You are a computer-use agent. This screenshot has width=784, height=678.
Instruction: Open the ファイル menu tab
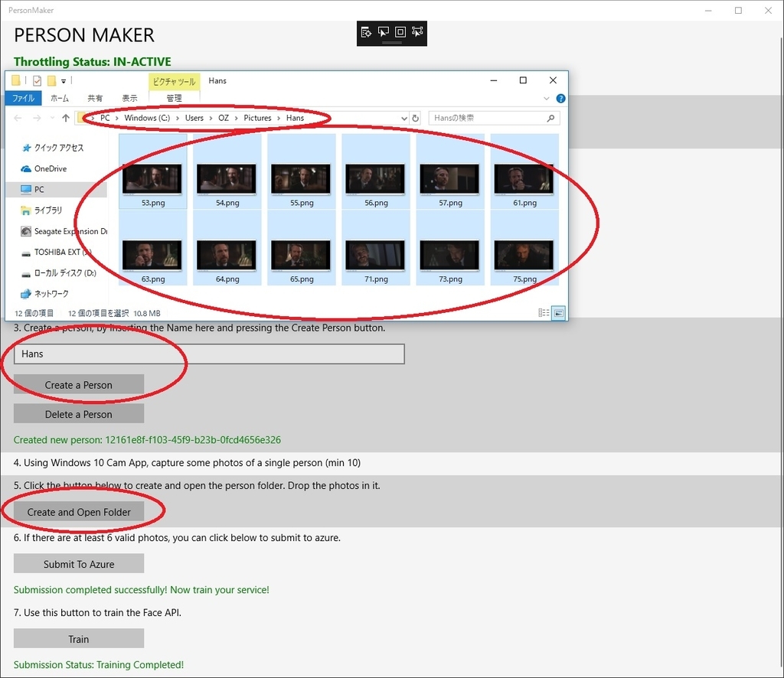coord(24,98)
